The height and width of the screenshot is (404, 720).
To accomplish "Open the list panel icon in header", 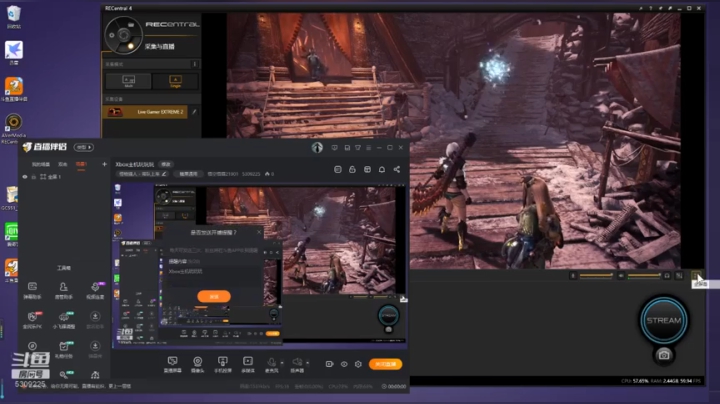I will tap(338, 169).
